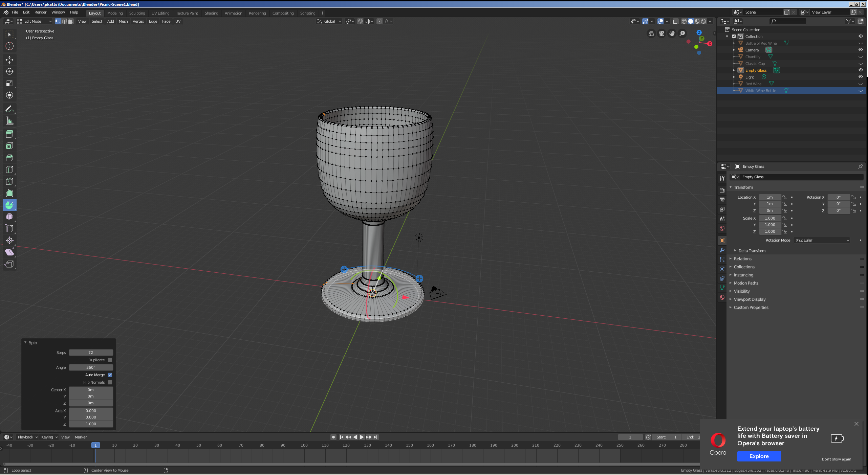Viewport: 868px width, 475px height.
Task: Click the Don't show again link
Action: point(836,459)
